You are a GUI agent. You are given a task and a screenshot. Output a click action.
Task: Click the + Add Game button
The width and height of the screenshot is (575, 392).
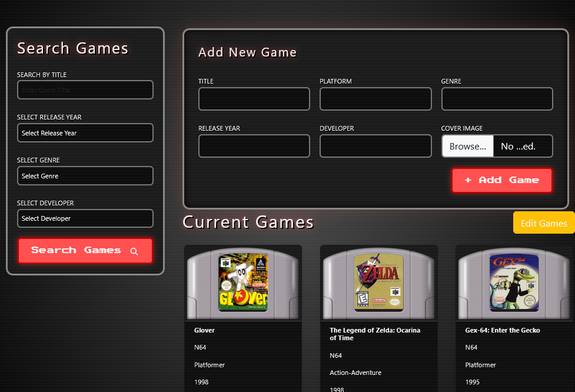click(501, 180)
